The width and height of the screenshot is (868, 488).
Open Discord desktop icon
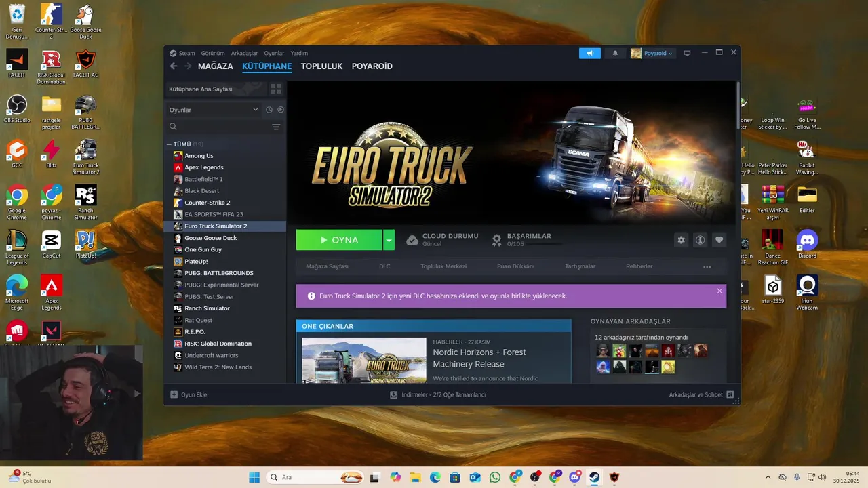click(807, 244)
